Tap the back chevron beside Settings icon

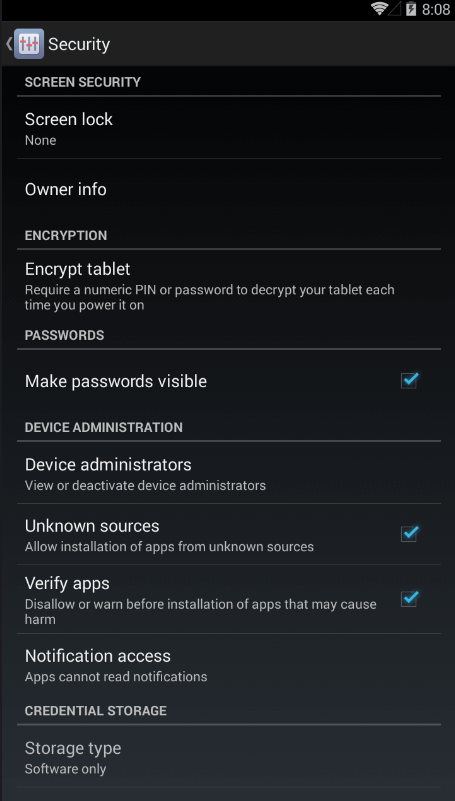click(9, 44)
